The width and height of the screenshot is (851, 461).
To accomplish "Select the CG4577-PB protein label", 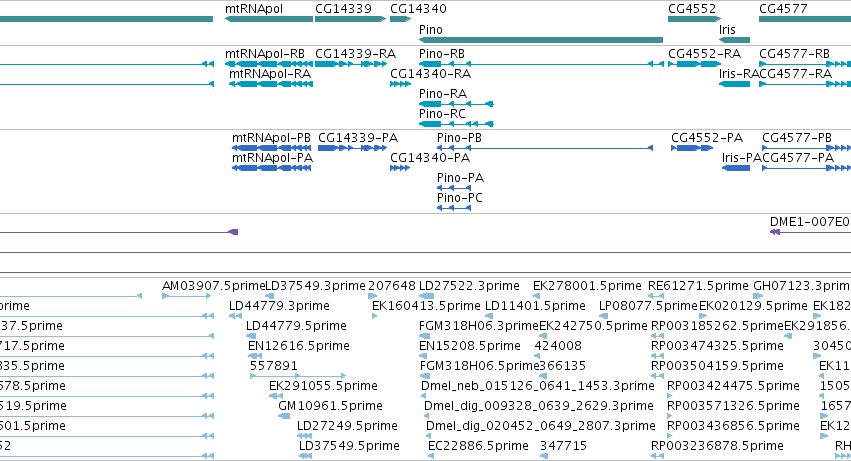I will pyautogui.click(x=797, y=138).
